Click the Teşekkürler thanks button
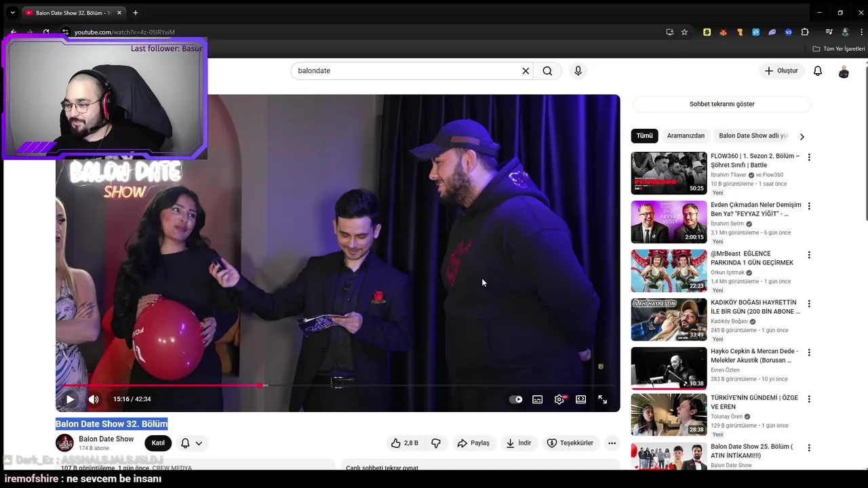 [570, 443]
